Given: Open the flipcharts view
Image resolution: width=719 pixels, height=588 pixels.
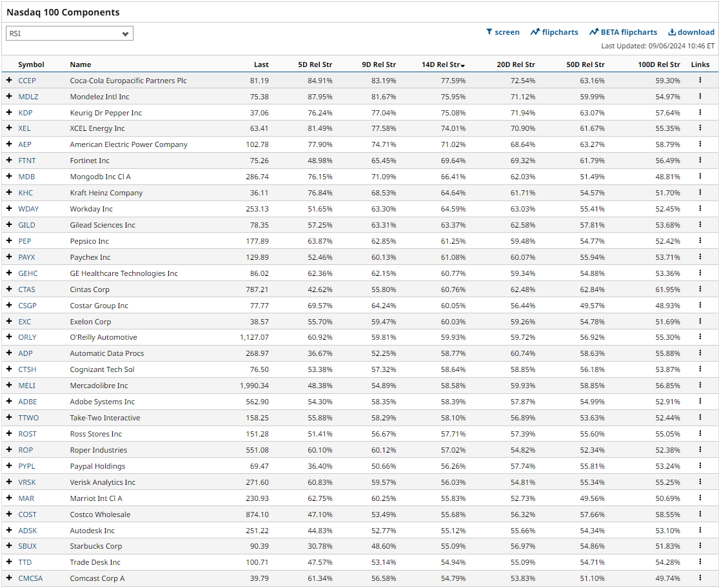Looking at the screenshot, I should pos(554,32).
